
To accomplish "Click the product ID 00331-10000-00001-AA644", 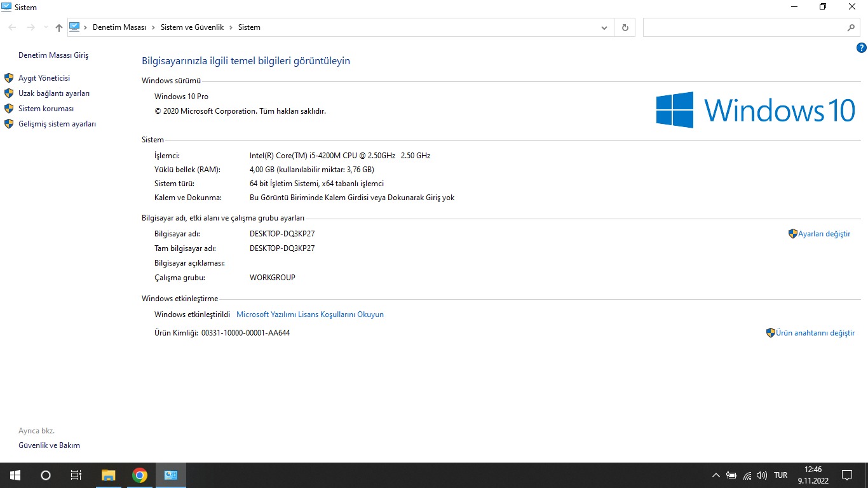I will point(245,333).
